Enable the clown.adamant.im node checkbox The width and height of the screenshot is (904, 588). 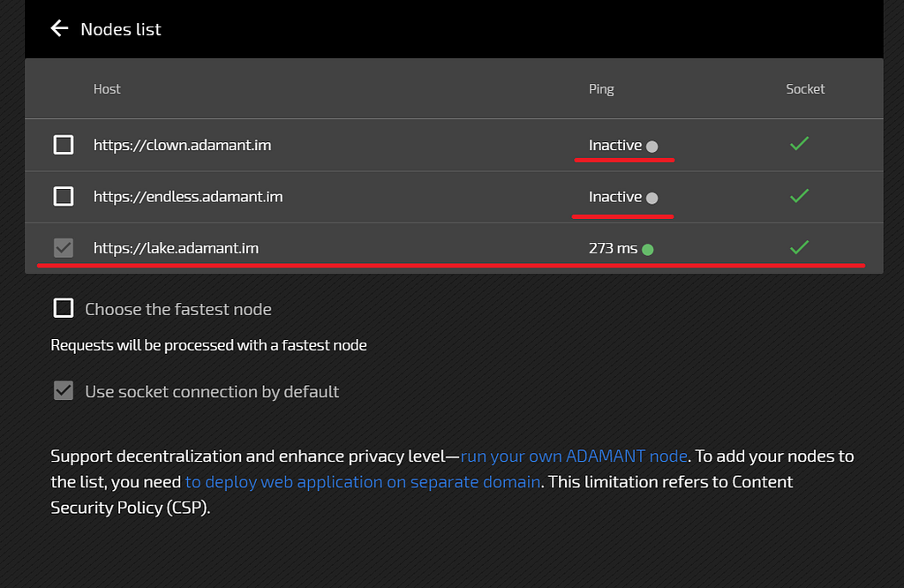[x=64, y=145]
